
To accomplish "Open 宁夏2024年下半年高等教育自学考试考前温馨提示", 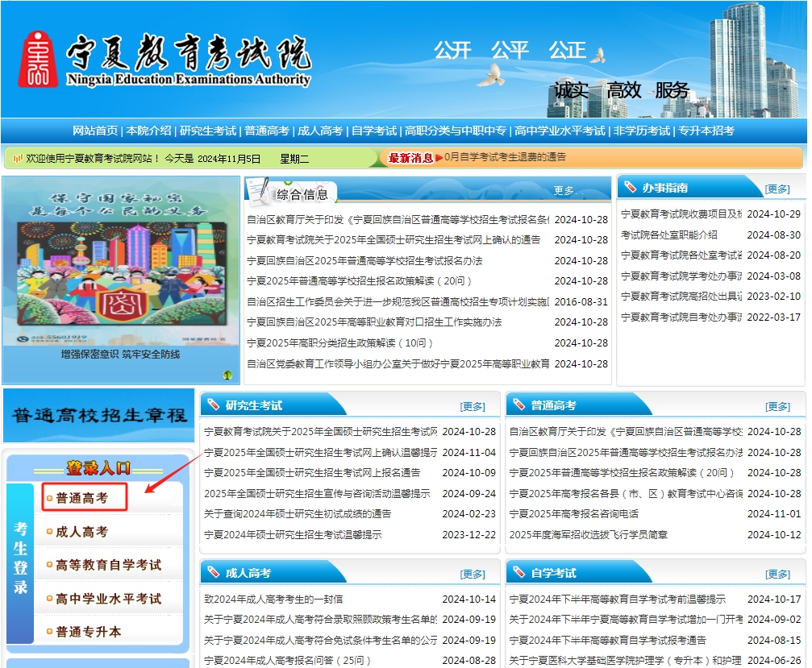I will click(x=618, y=600).
